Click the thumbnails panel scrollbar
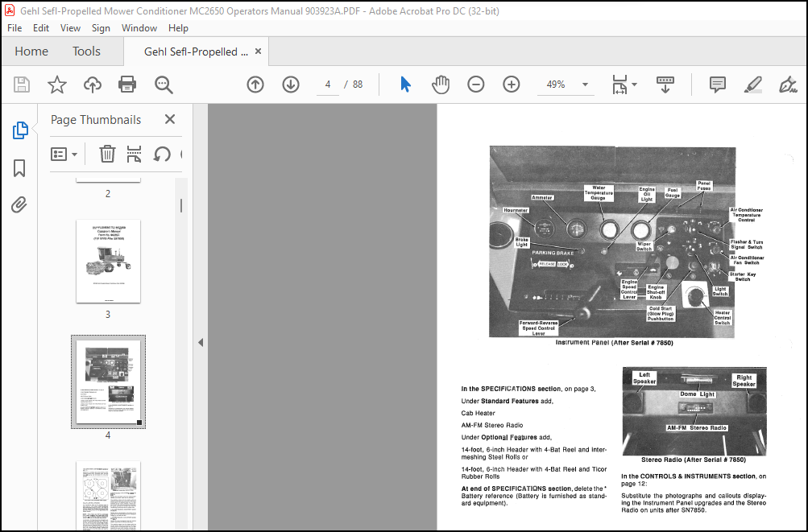This screenshot has height=532, width=808. click(x=181, y=206)
